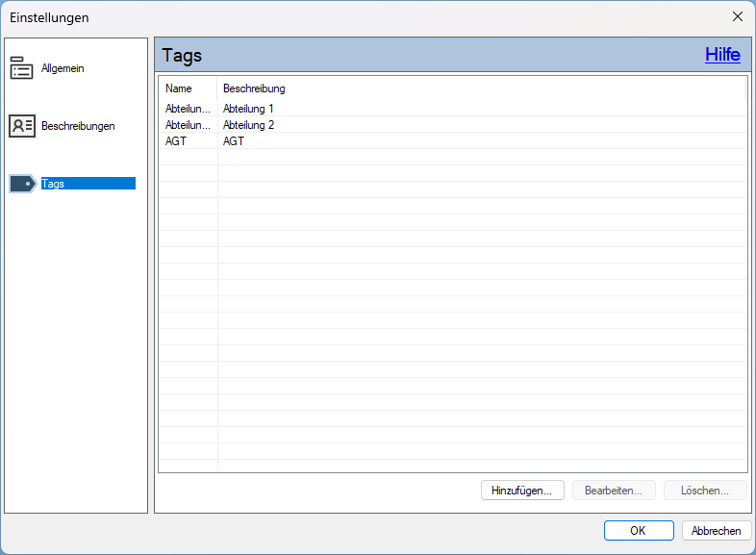
Task: Click the Hinzufügen... button
Action: click(x=522, y=491)
